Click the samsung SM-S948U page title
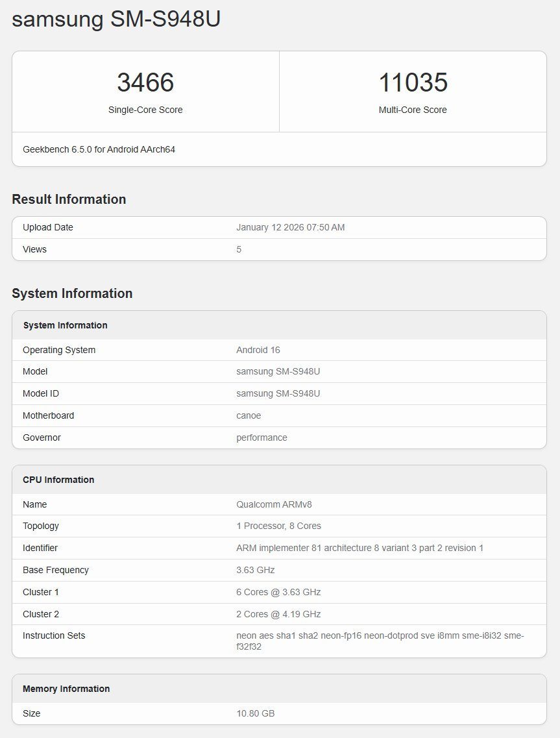Viewport: 560px width, 738px height. click(x=116, y=19)
